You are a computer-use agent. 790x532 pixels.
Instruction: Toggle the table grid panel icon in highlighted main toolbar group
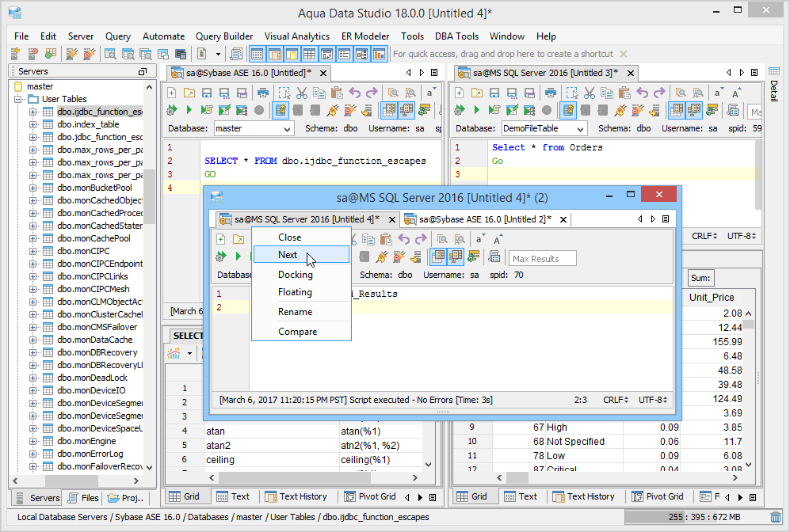click(x=309, y=54)
